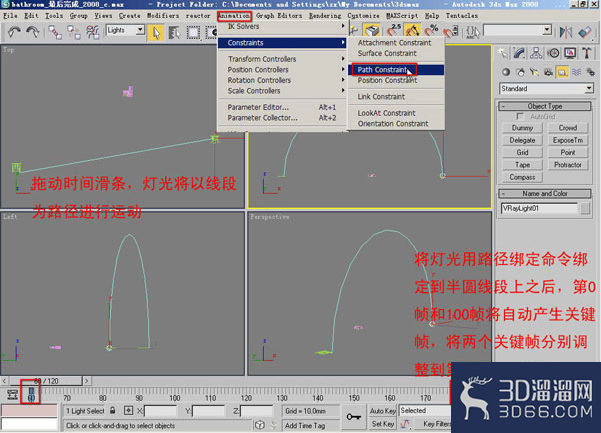601x433 pixels.
Task: Select the Helpers category icon
Action: click(562, 72)
